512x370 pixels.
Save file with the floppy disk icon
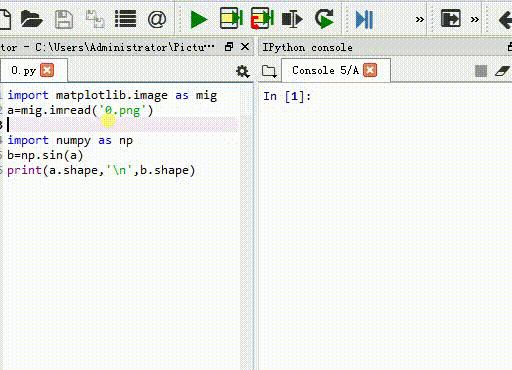(64, 19)
